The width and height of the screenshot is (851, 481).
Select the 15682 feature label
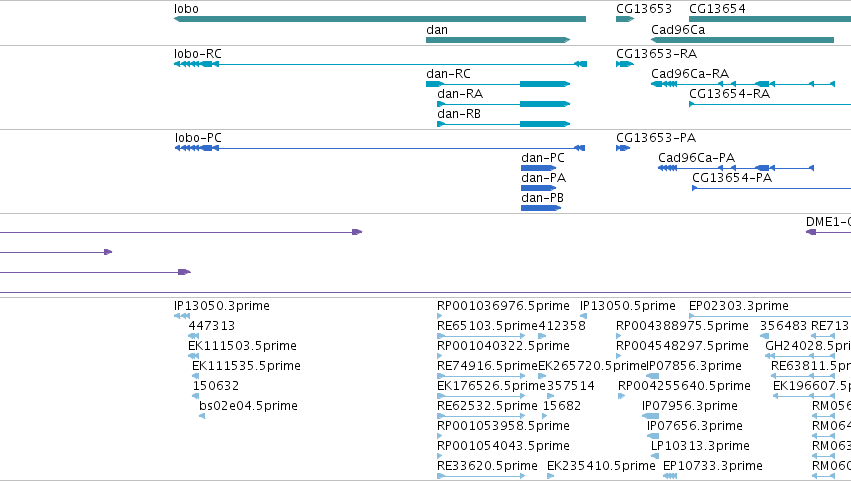click(562, 406)
